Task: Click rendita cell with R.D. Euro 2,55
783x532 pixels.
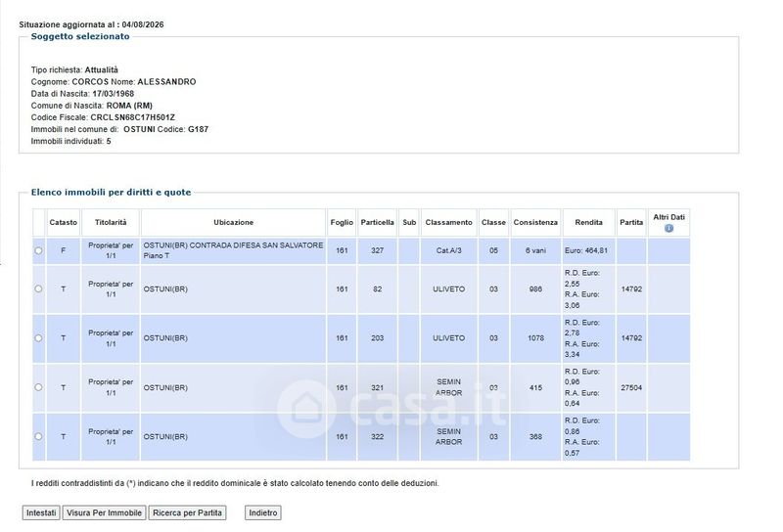Action: (x=588, y=288)
